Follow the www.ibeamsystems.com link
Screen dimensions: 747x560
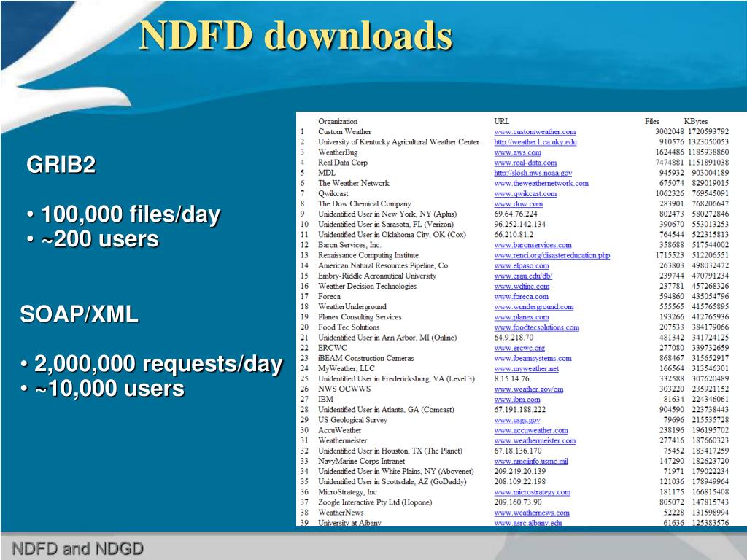[x=533, y=359]
